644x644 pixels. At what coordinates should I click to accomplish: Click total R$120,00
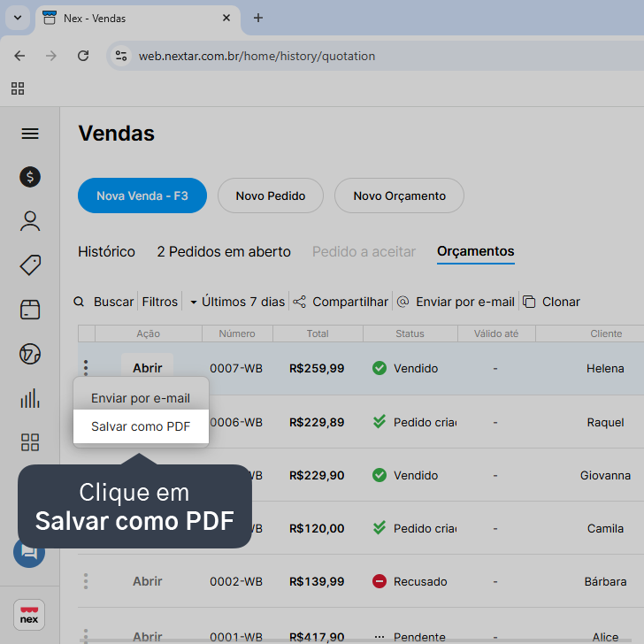click(317, 528)
